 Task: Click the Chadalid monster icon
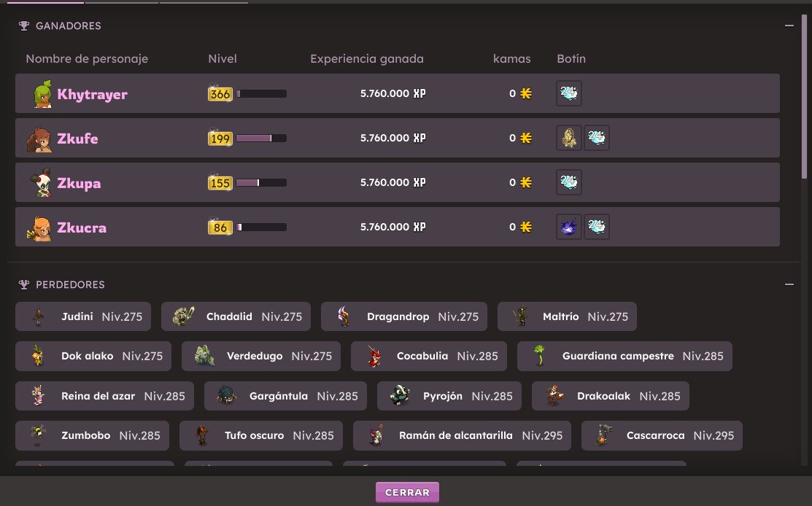[x=183, y=316]
